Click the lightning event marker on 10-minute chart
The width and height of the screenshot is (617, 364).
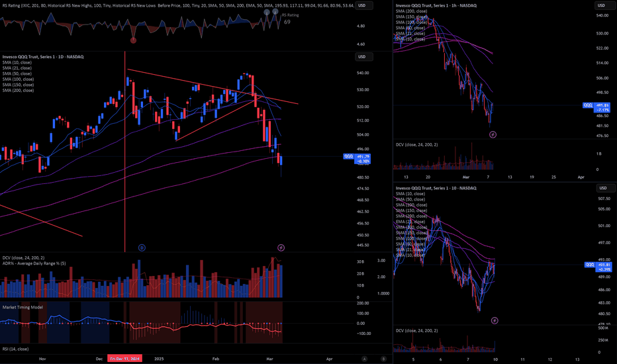495,321
